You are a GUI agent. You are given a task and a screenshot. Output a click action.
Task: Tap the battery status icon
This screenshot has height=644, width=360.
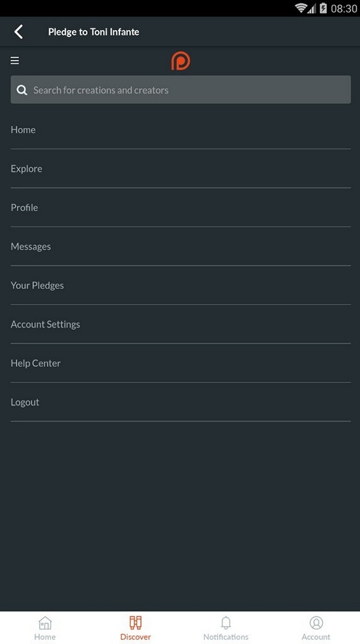[323, 8]
